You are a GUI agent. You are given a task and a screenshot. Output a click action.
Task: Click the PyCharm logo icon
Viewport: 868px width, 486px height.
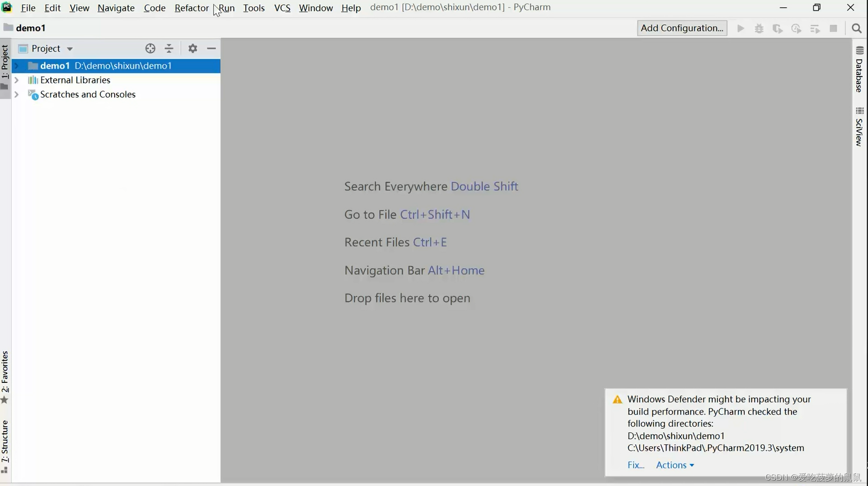(7, 7)
